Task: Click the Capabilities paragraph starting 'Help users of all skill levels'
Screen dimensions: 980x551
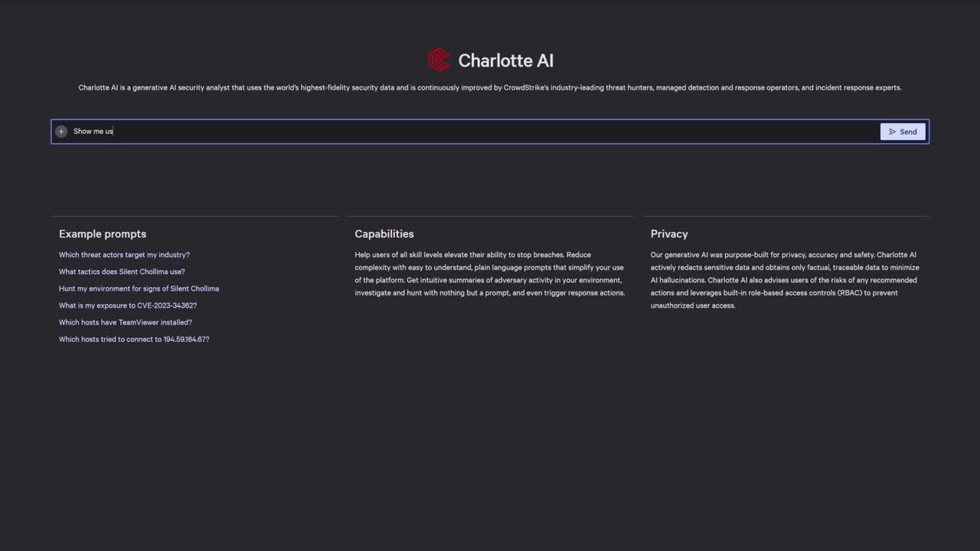Action: [490, 274]
